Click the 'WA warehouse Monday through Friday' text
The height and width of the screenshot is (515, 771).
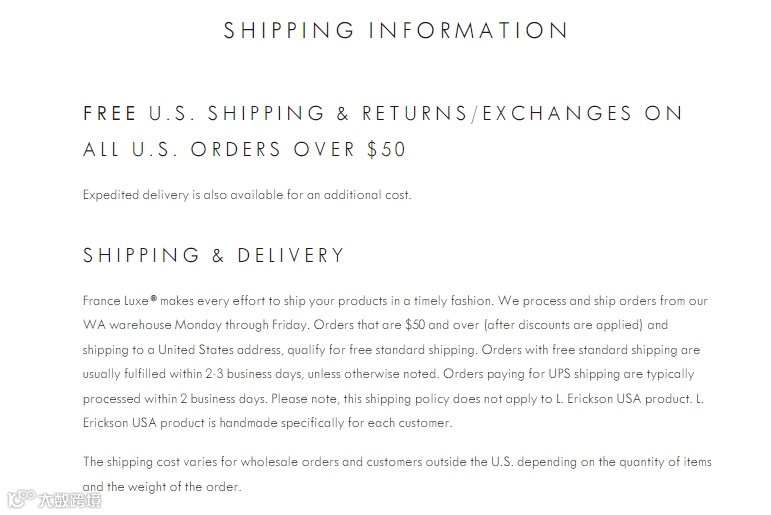point(195,325)
